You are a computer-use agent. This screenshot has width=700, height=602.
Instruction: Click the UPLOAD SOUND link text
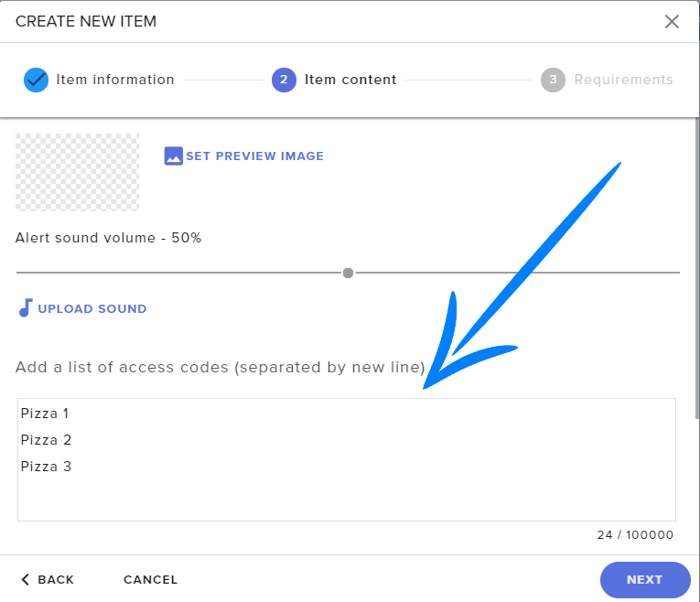(92, 308)
